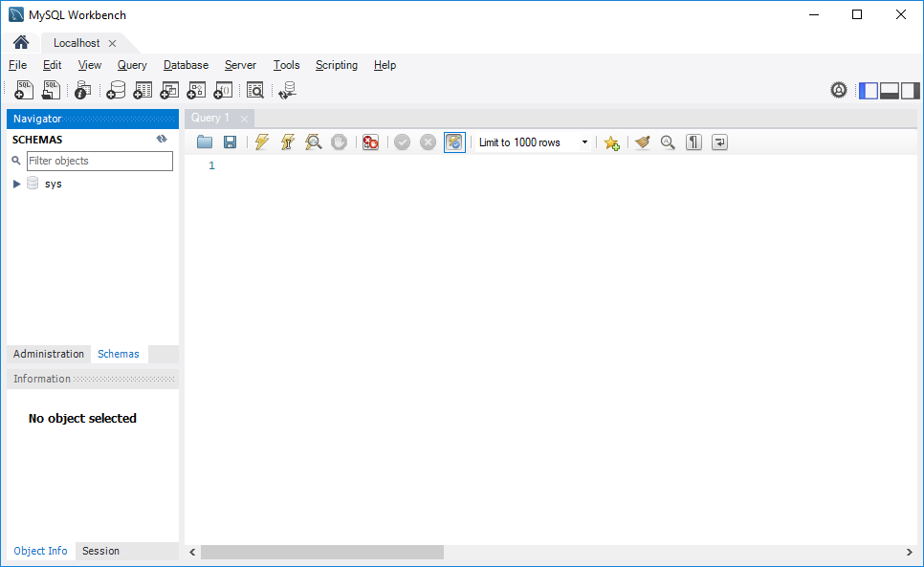Open the Database menu
The height and width of the screenshot is (567, 924).
coord(186,65)
